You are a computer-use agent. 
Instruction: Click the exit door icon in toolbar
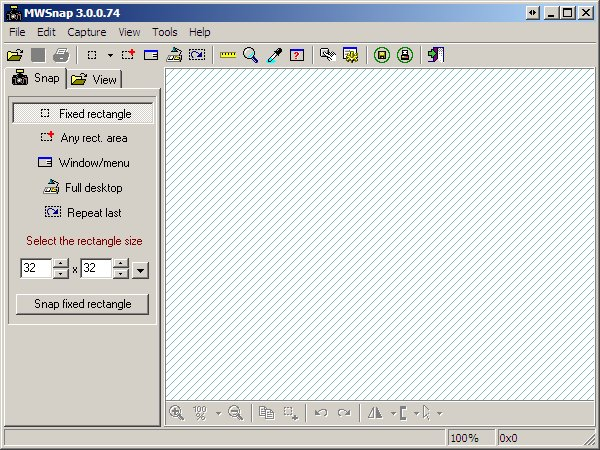(436, 55)
